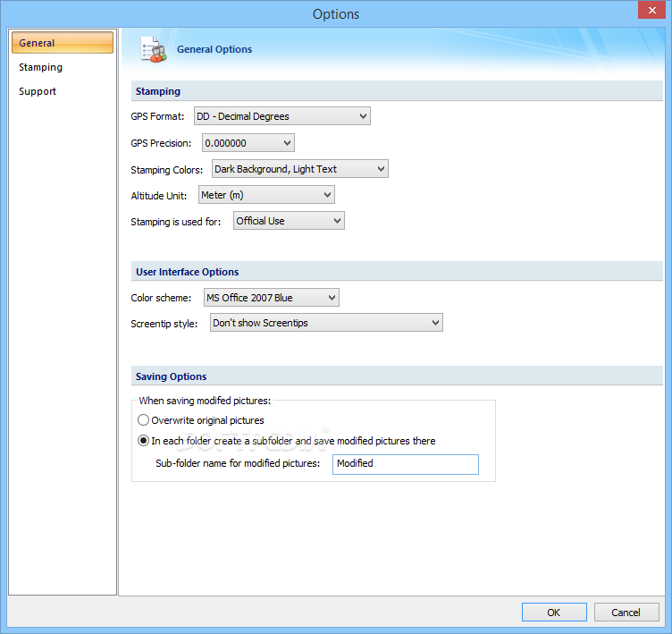672x634 pixels.
Task: Click the 'Color scheme:' label
Action: pyautogui.click(x=161, y=298)
